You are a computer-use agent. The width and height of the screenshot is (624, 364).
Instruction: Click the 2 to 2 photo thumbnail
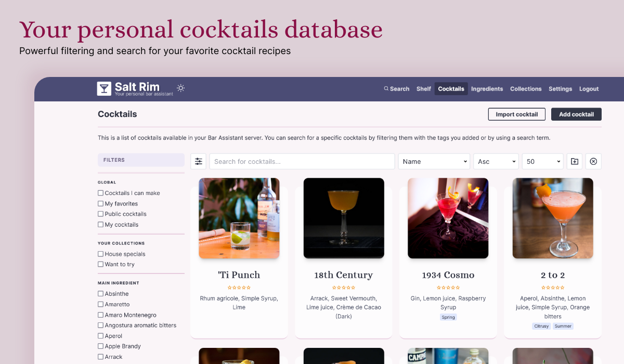click(x=553, y=218)
